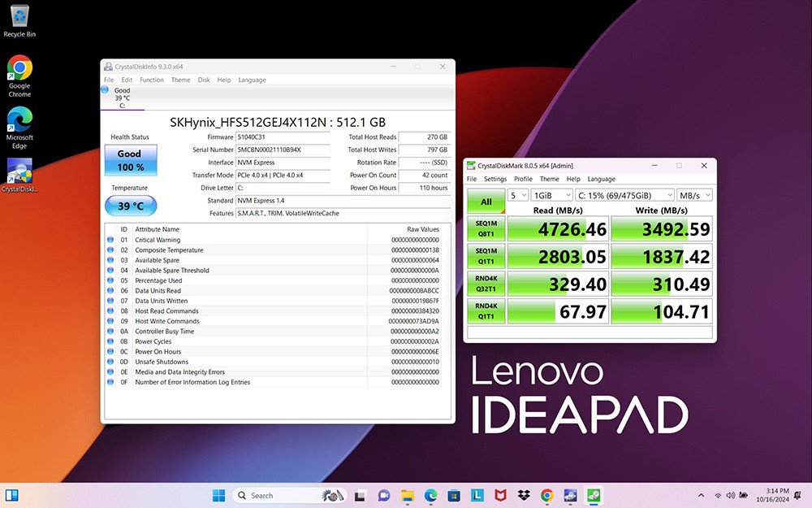Open the CrystalDisk desktop shortcut

pyautogui.click(x=19, y=172)
